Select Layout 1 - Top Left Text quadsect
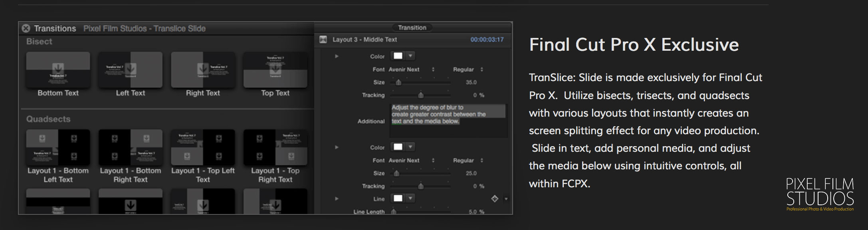The image size is (868, 230). coord(203,147)
